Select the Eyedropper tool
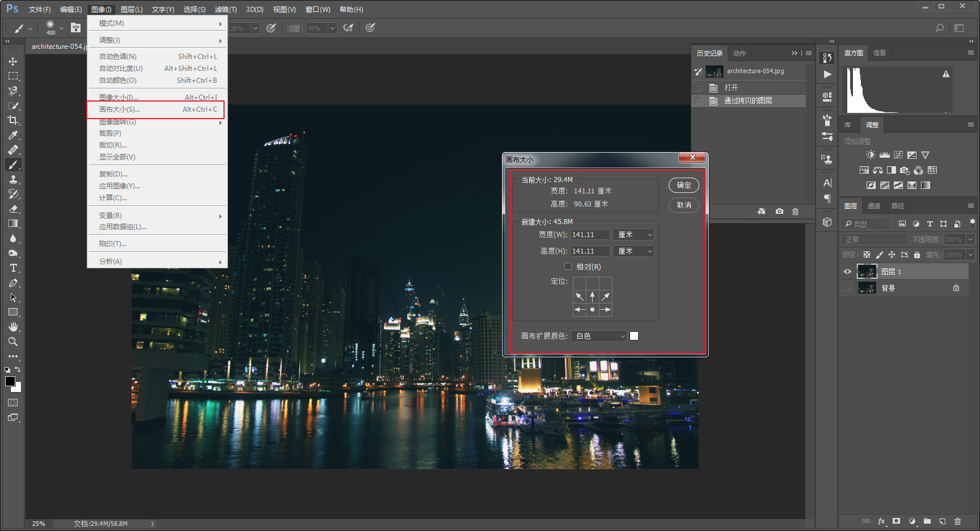Viewport: 980px width, 531px height. click(x=13, y=135)
